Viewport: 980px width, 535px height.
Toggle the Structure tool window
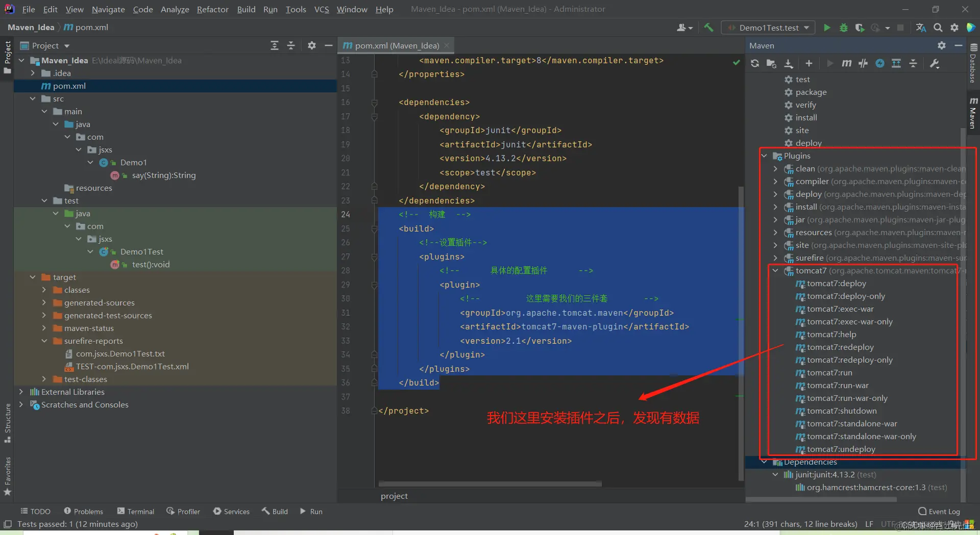(x=7, y=423)
